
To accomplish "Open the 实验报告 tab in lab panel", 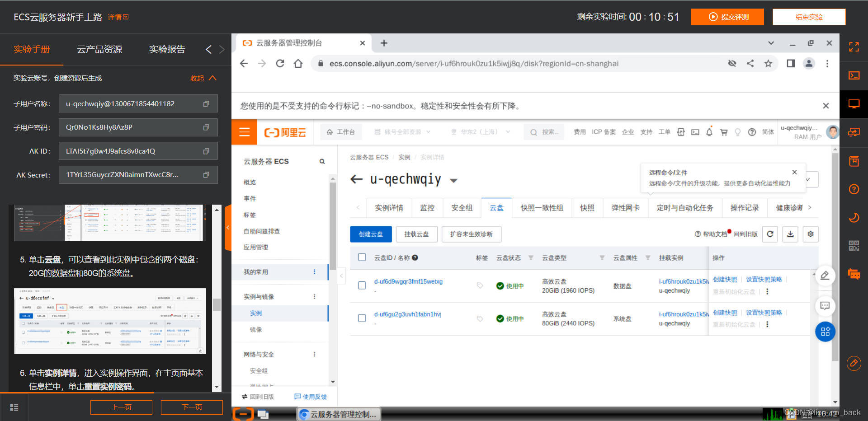I will [167, 49].
